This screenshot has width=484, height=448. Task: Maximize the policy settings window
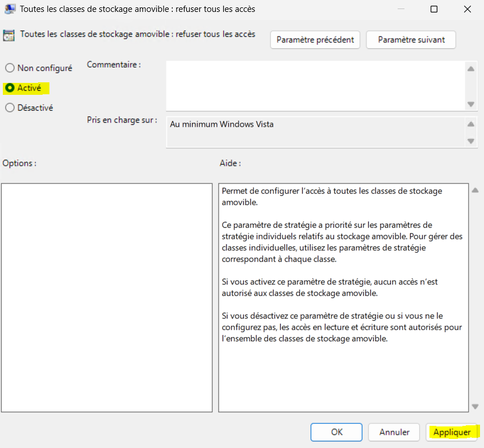(434, 9)
